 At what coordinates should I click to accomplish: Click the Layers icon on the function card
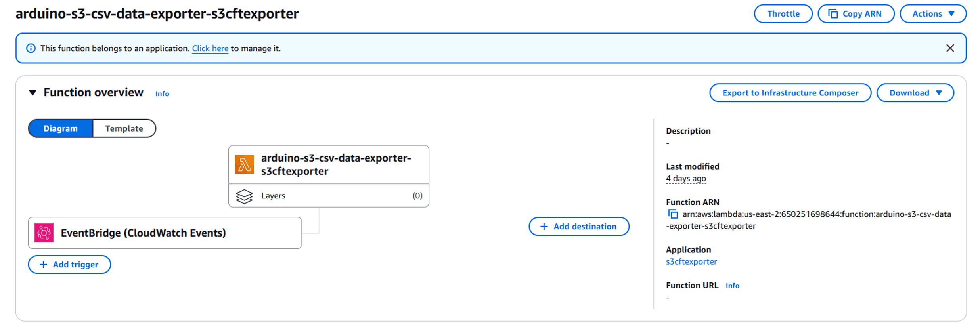(x=245, y=195)
